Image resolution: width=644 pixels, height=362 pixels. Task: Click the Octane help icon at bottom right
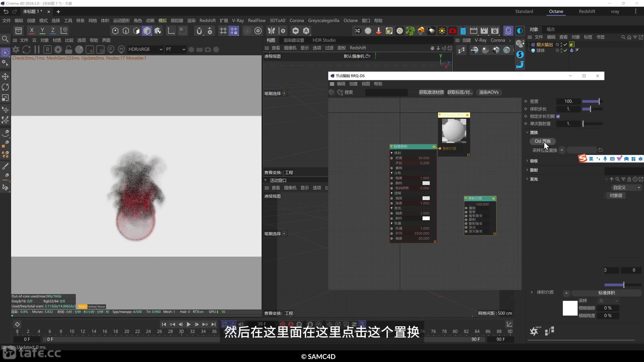point(535,331)
